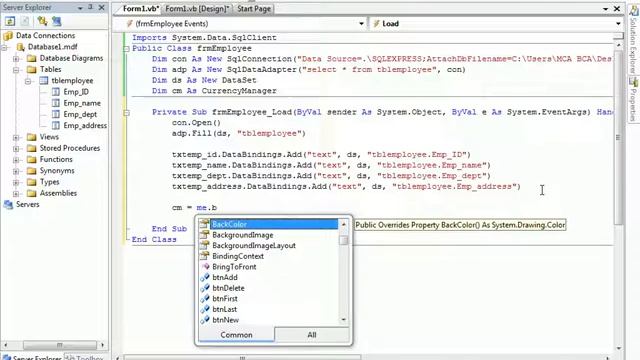The image size is (640, 360).
Task: Close the active document tab
Action: pos(617,9)
